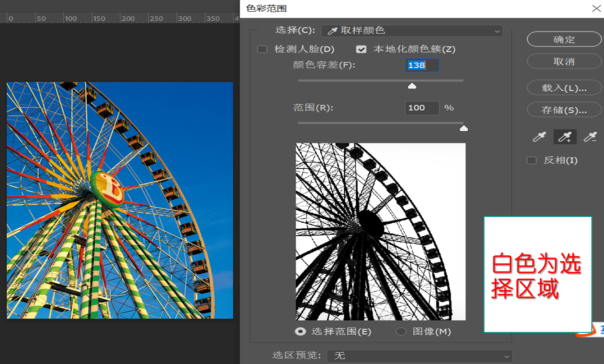Adjust the 颜色容差 slider handle
The image size is (604, 364).
[412, 86]
